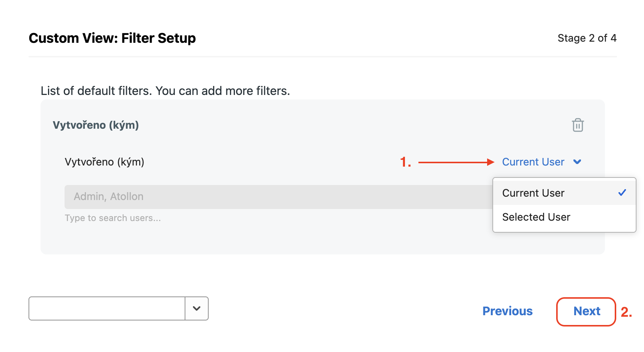Click the "List of default filters" description
Viewport: 644px width, 352px height.
(165, 91)
